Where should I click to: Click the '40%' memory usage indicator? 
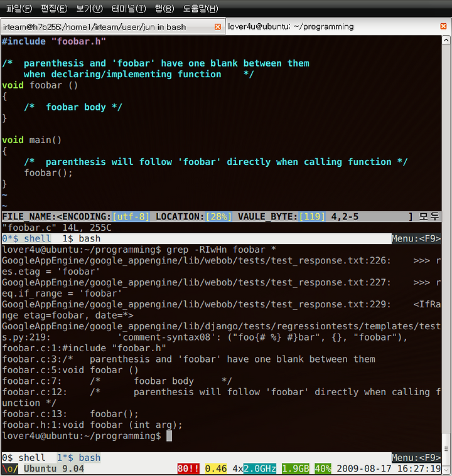coord(323,468)
